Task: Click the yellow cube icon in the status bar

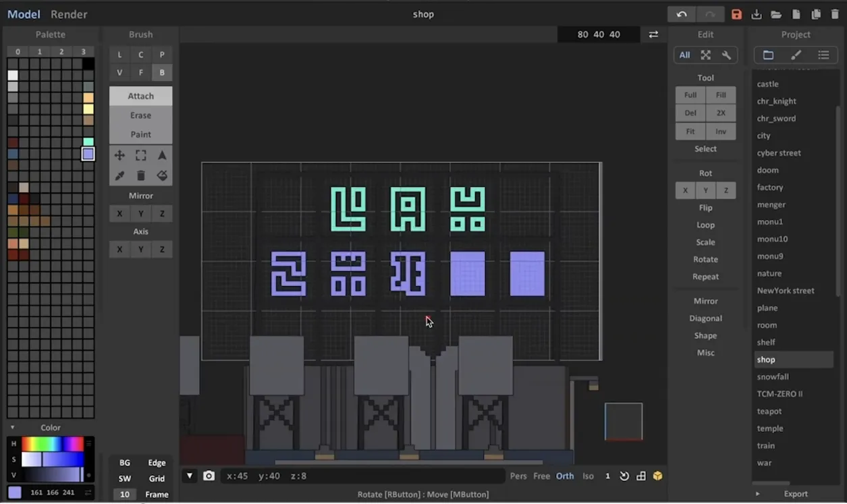Action: 657,476
